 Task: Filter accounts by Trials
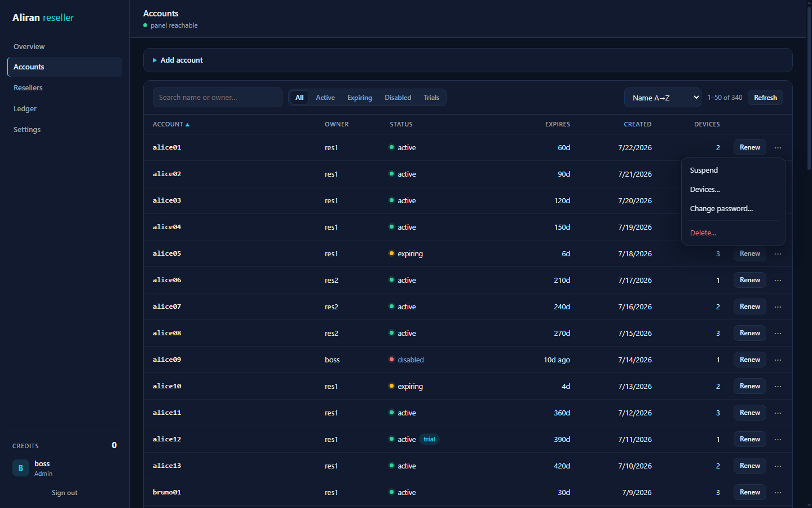pyautogui.click(x=431, y=98)
